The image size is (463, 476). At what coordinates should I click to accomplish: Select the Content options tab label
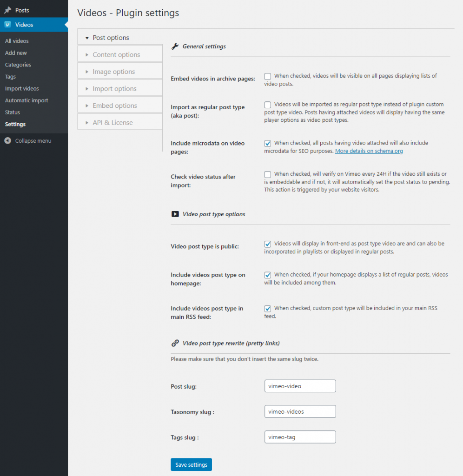[x=116, y=55]
